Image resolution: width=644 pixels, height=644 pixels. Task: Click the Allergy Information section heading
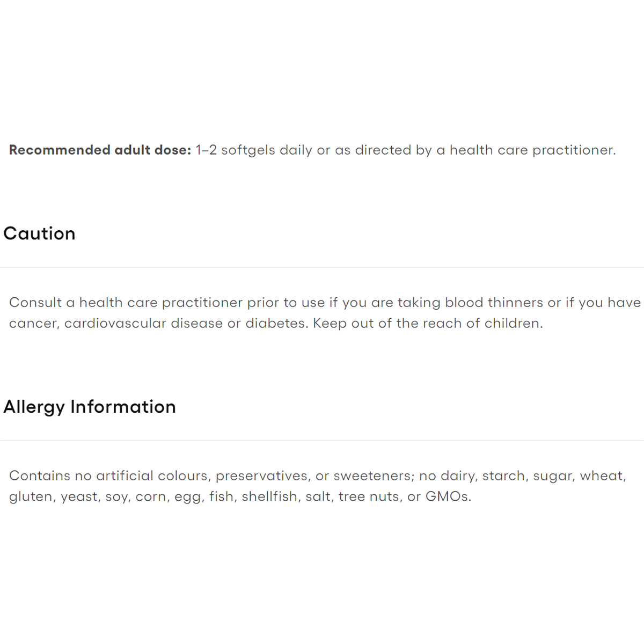coord(90,407)
